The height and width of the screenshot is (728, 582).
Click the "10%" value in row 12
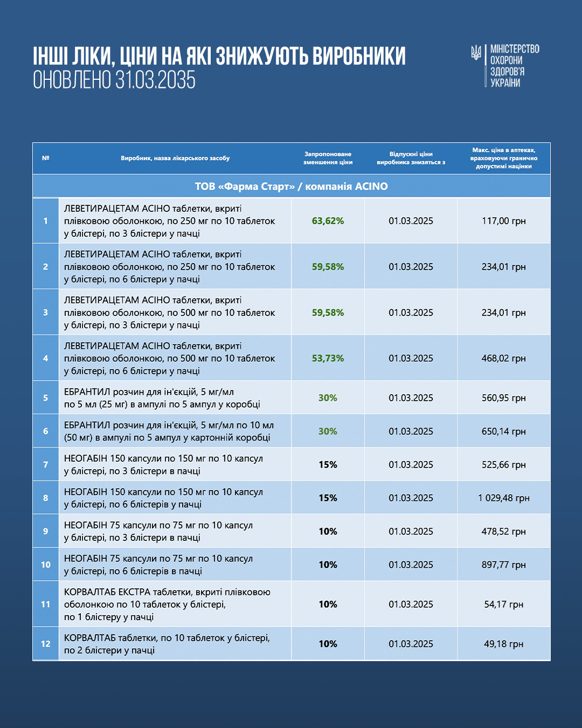(x=328, y=643)
